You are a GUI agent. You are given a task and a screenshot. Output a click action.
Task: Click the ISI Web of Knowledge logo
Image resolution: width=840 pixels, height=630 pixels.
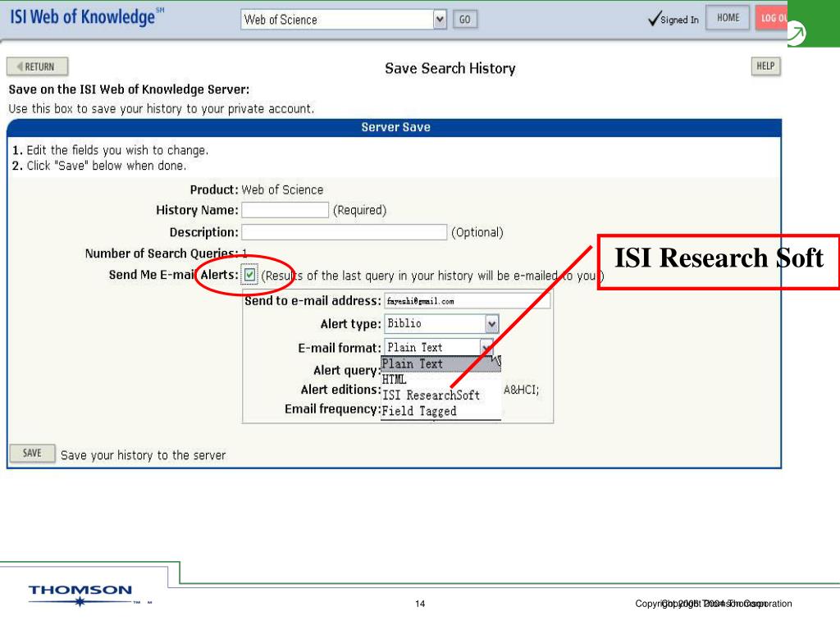(x=87, y=16)
